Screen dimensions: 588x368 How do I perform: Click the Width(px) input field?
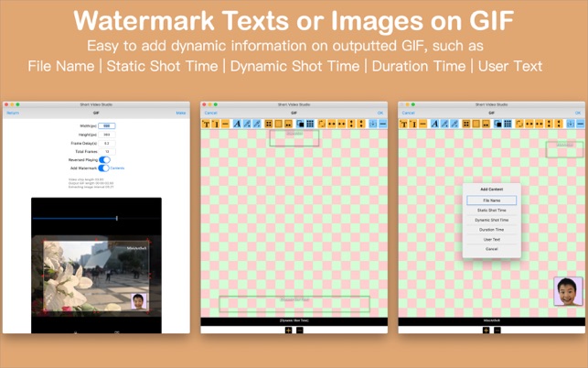click(107, 126)
